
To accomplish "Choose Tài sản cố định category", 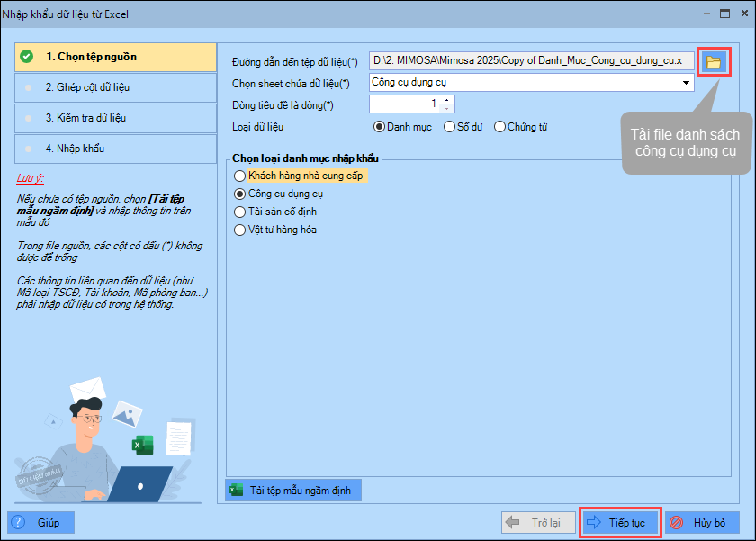I will [274, 212].
